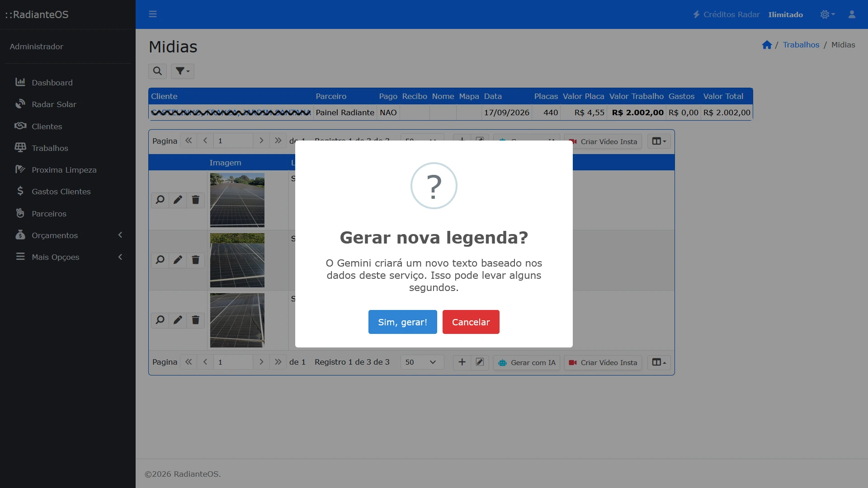This screenshot has width=868, height=488.
Task: Open the top column layout dropdown
Action: point(659,141)
